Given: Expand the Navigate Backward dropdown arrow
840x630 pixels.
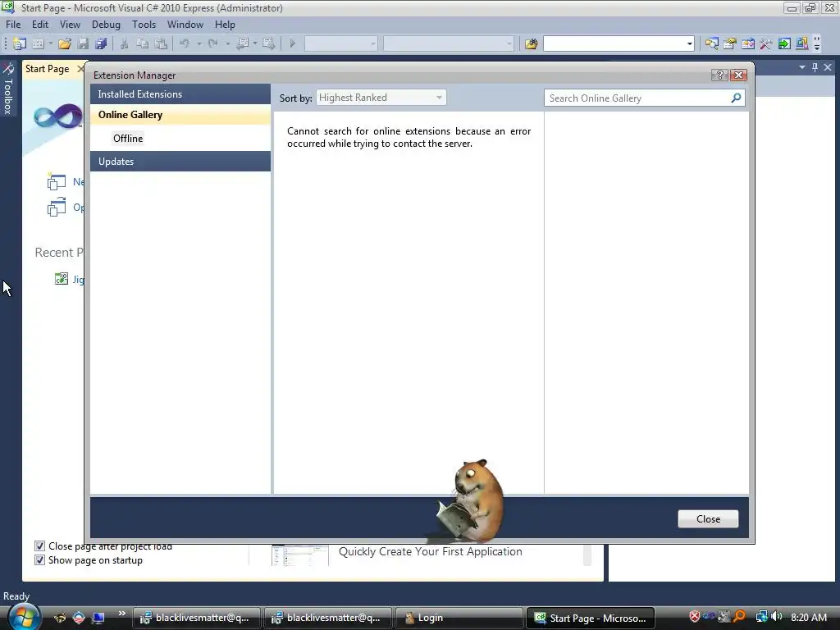Looking at the screenshot, I should 255,43.
